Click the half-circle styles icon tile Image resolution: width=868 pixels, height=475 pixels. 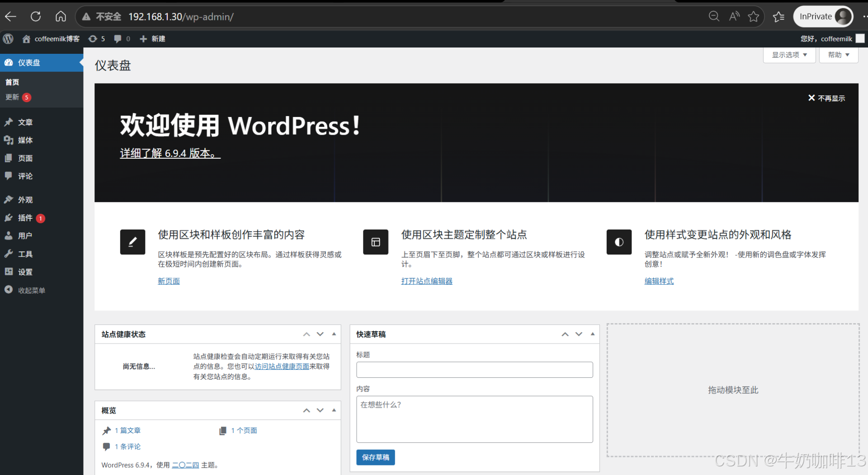click(x=619, y=242)
